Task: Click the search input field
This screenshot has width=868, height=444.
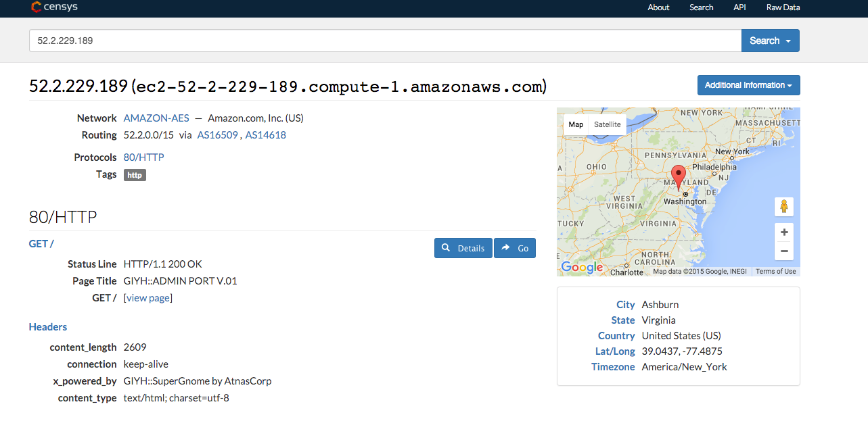Action: (x=385, y=41)
